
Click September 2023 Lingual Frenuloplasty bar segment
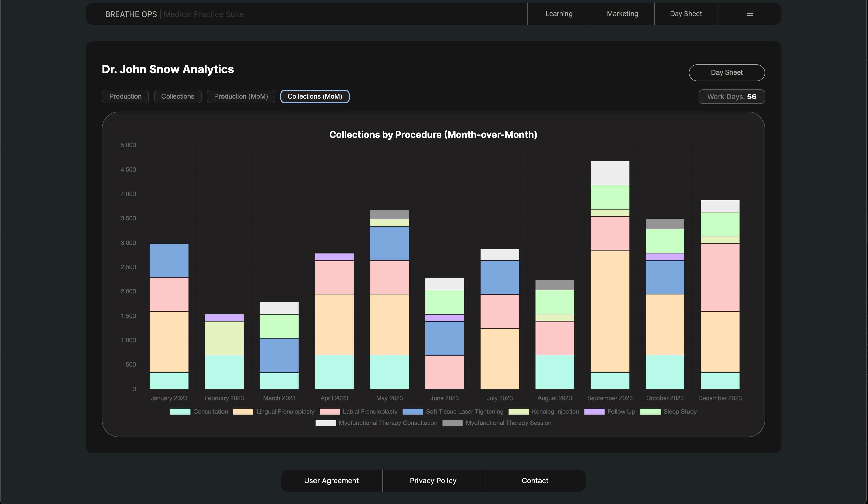point(610,311)
